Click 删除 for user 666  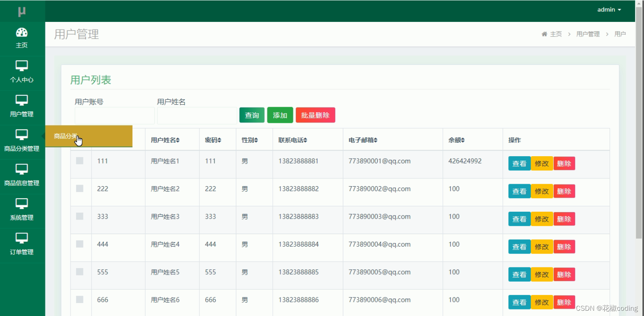[564, 302]
